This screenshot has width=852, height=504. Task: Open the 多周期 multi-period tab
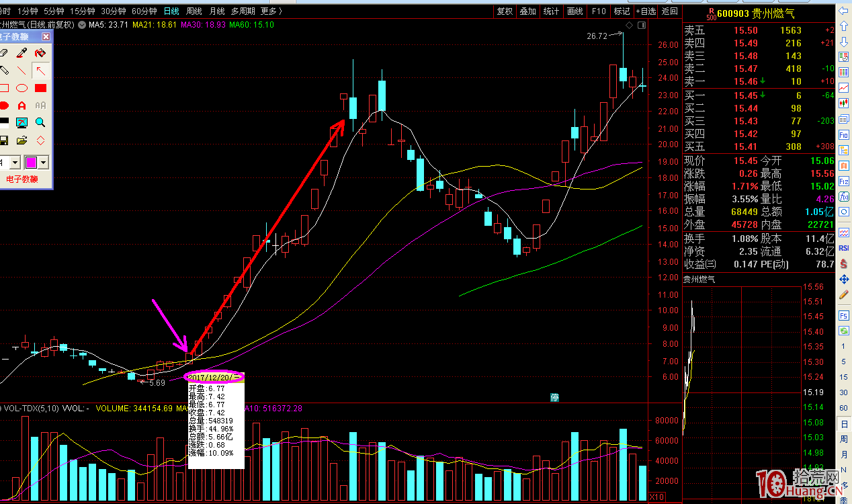click(243, 11)
